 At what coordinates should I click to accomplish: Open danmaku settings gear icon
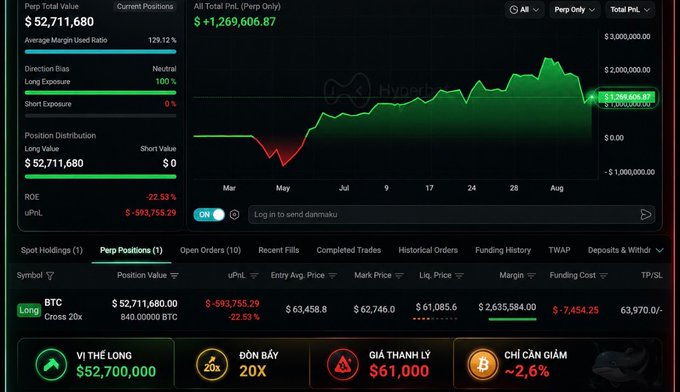pyautogui.click(x=234, y=215)
